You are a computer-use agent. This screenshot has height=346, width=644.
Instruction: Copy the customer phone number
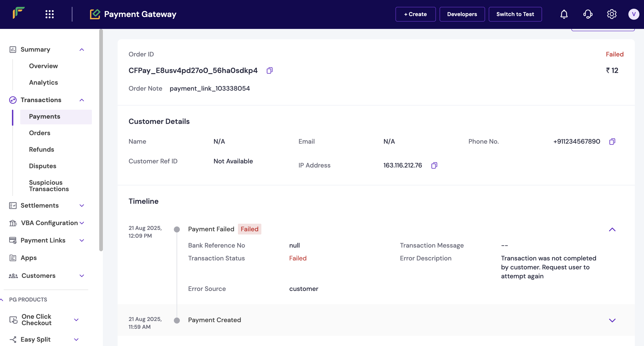pyautogui.click(x=612, y=142)
